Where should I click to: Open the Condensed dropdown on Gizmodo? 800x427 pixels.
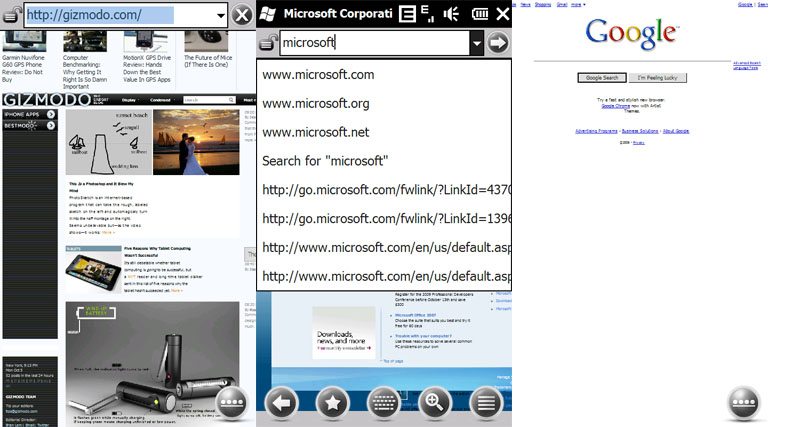point(161,100)
